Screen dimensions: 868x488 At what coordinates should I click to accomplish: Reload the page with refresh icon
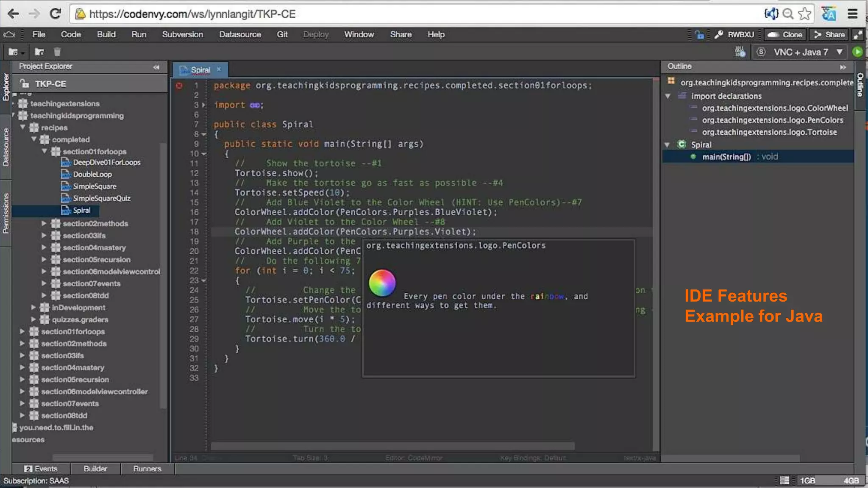coord(55,14)
